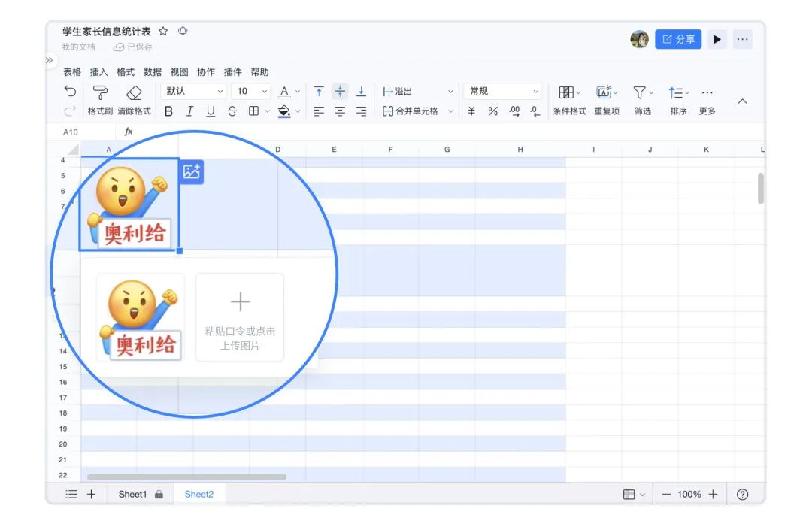Viewport: 812px width, 524px height.
Task: Click the cell reference box A10
Action: 71,132
